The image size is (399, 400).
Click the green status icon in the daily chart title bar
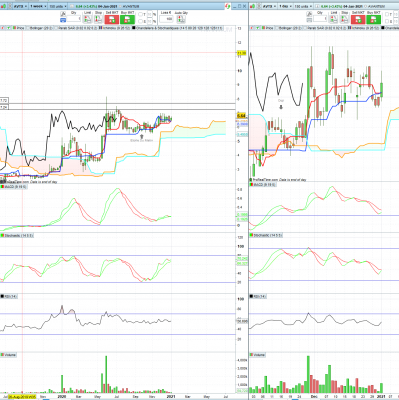click(252, 6)
